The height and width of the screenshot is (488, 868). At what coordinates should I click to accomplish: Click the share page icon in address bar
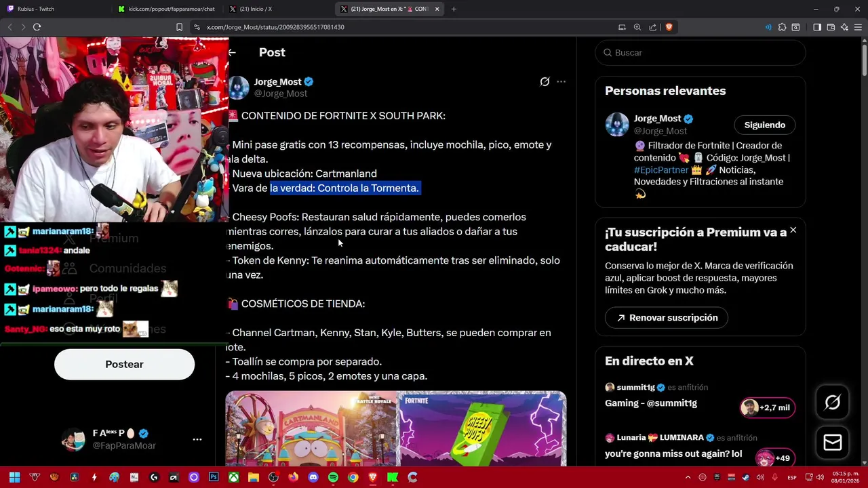pyautogui.click(x=652, y=27)
